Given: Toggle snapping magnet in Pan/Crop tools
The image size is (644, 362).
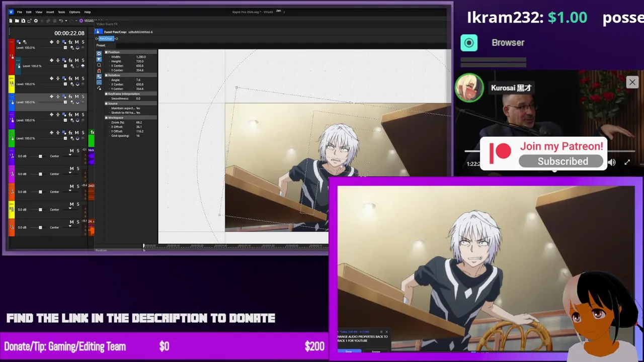Looking at the screenshot, I should pyautogui.click(x=99, y=70).
